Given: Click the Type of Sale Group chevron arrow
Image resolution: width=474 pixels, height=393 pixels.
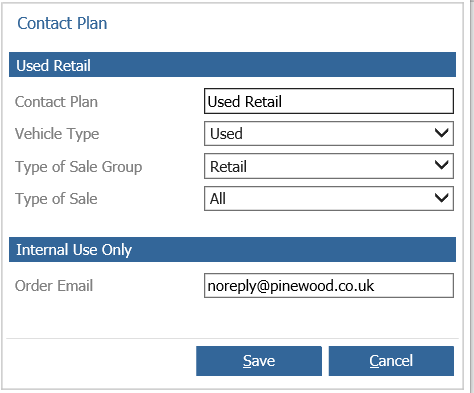Looking at the screenshot, I should coord(442,165).
